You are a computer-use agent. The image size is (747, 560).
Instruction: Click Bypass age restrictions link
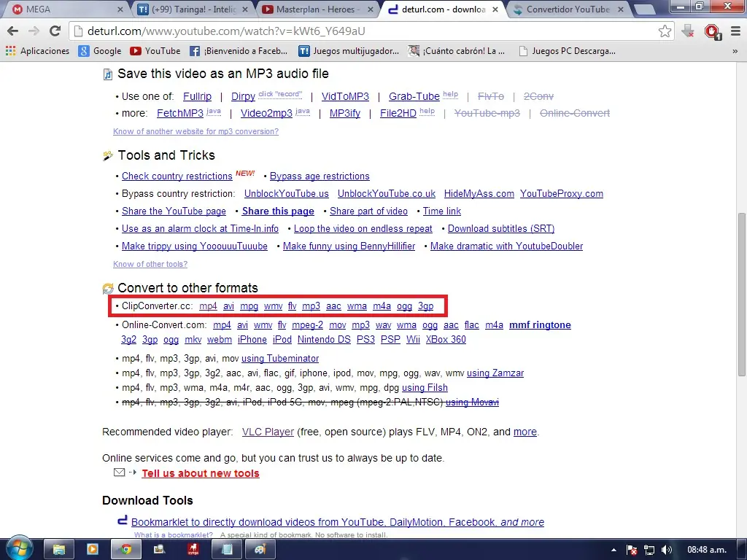coord(320,176)
